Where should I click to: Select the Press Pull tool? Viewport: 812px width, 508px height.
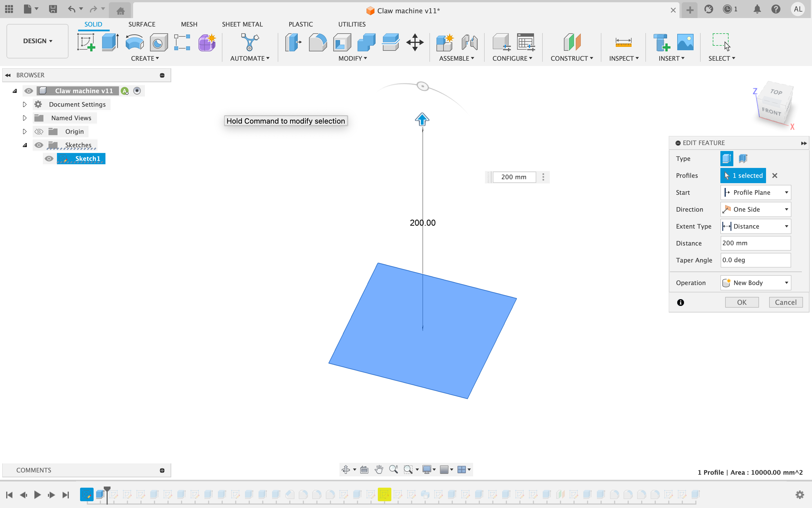click(x=293, y=42)
